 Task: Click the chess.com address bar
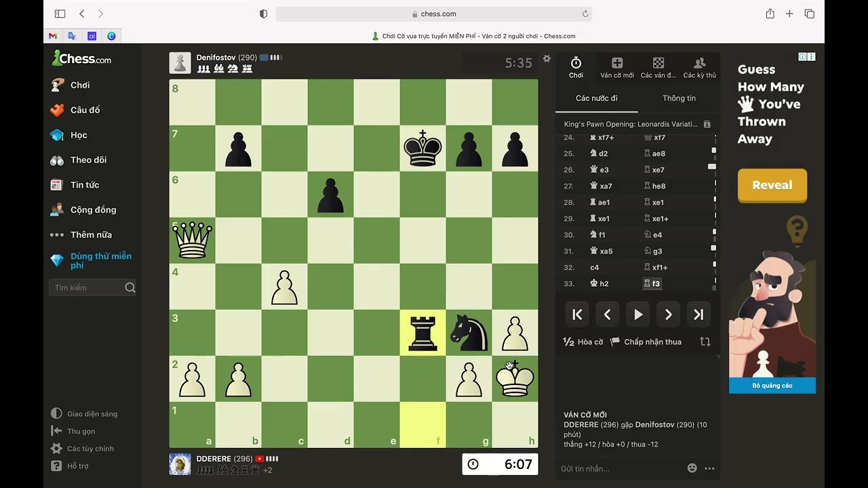pyautogui.click(x=434, y=14)
